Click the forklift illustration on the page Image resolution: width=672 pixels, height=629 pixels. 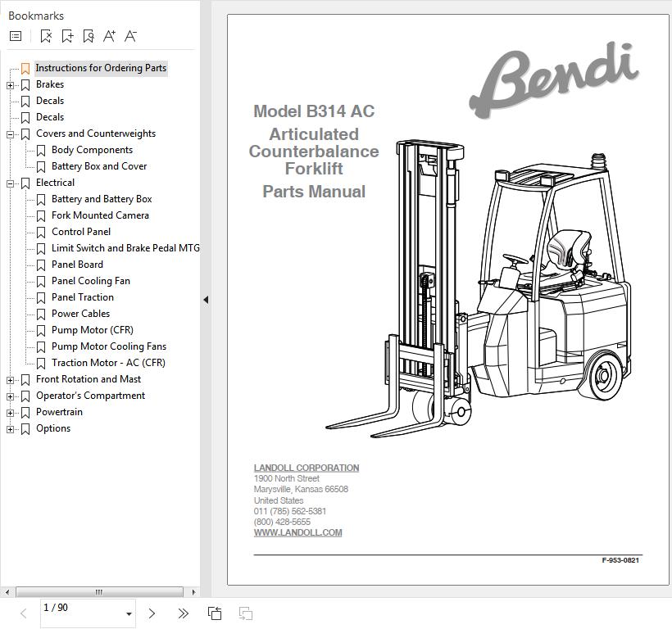[x=479, y=287]
